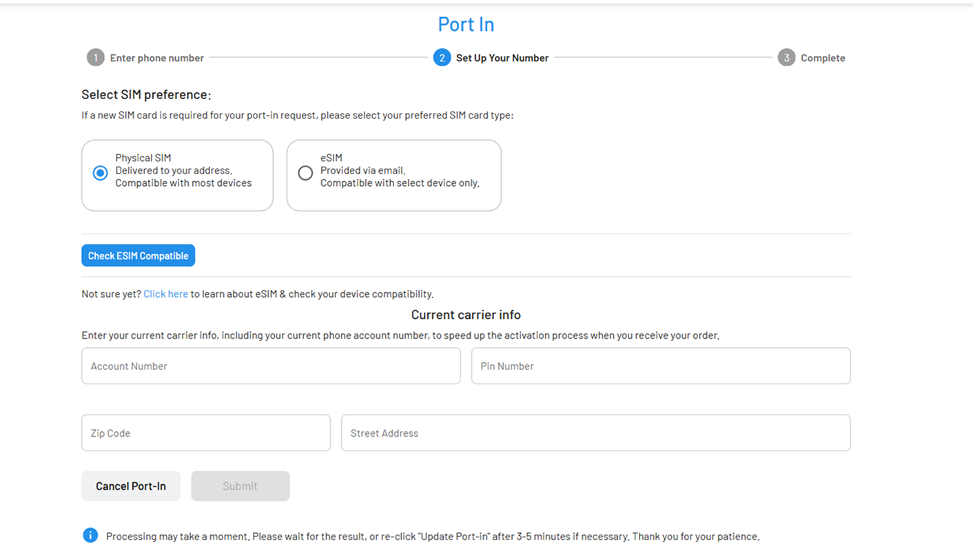Click the Check ESIM Compatible button

pyautogui.click(x=138, y=255)
